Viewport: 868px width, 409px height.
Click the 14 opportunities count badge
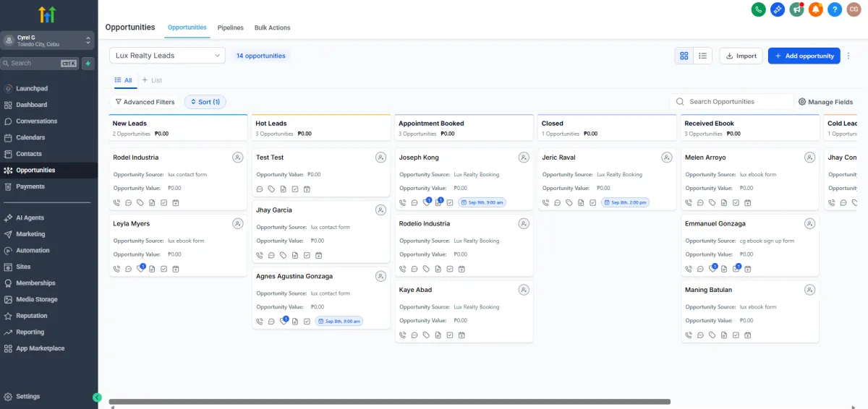[x=261, y=56]
